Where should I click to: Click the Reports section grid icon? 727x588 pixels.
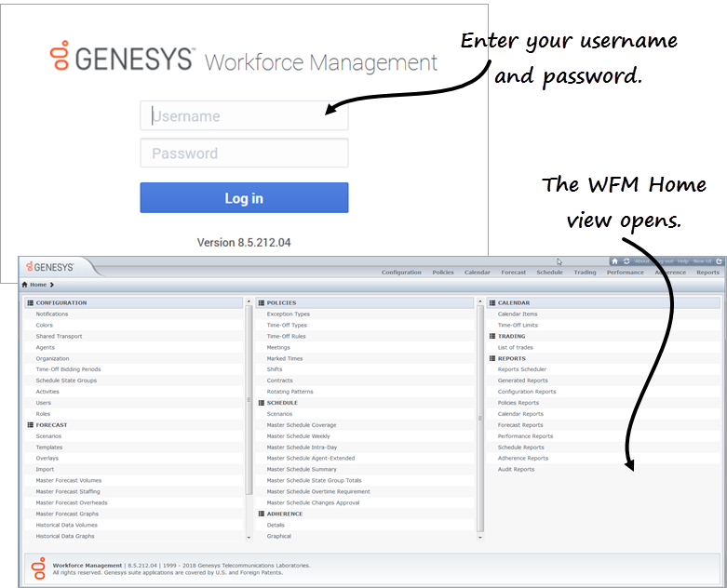tap(491, 358)
